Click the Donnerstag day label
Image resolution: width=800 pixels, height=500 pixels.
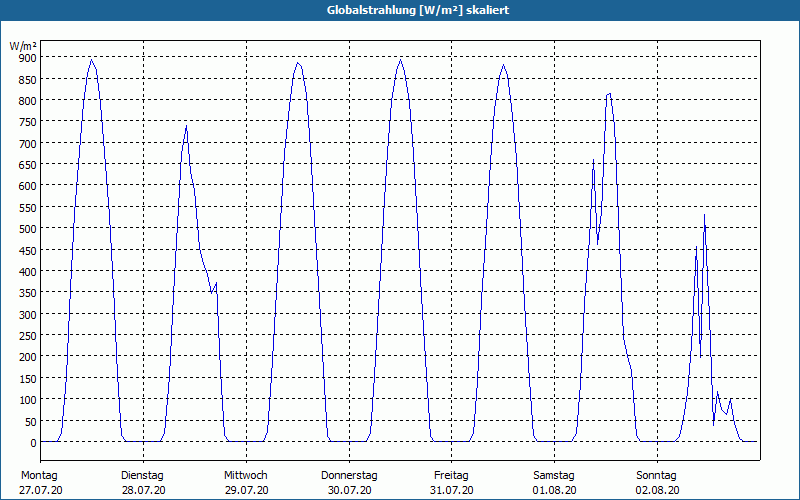349,476
